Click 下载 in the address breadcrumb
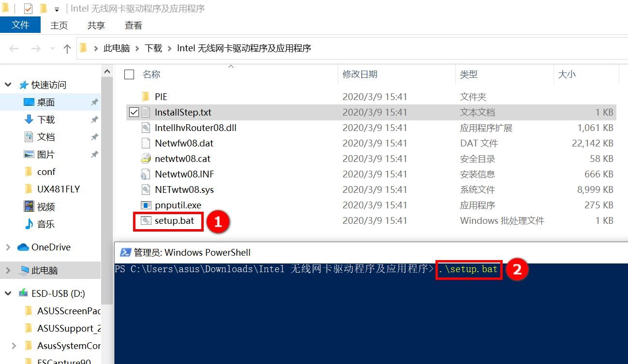The height and width of the screenshot is (364, 628). 153,48
